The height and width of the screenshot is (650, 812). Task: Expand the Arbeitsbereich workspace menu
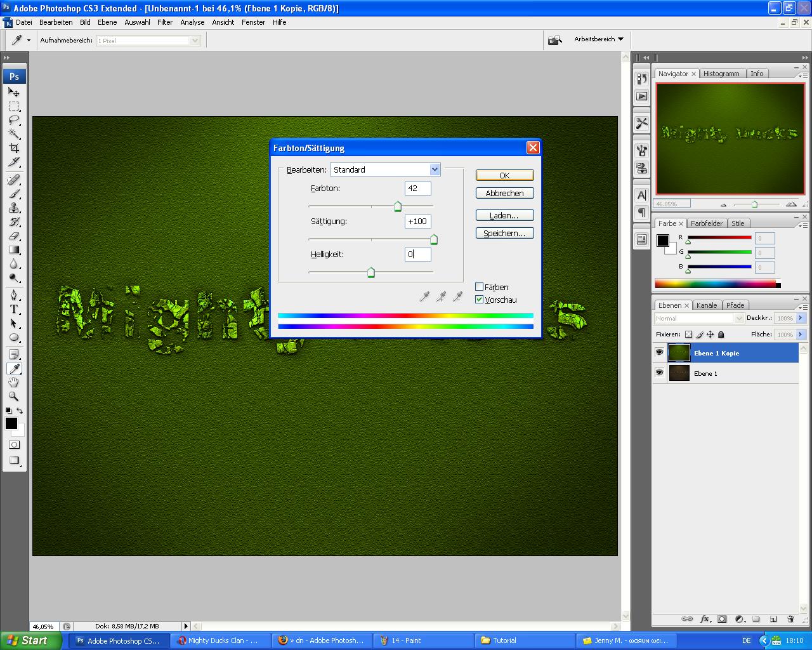point(599,39)
